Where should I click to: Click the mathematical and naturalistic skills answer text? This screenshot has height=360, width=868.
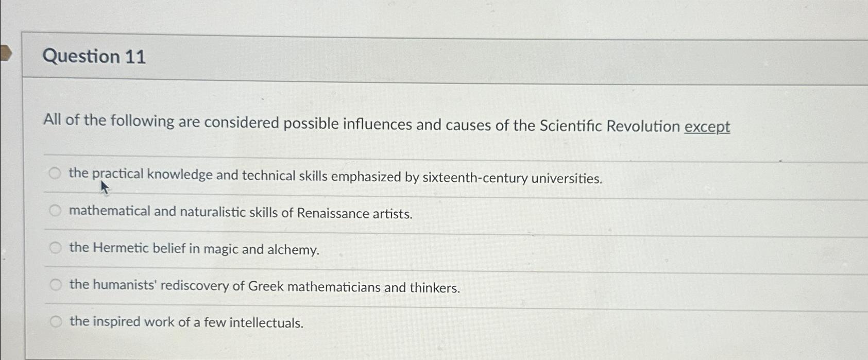coord(240,211)
